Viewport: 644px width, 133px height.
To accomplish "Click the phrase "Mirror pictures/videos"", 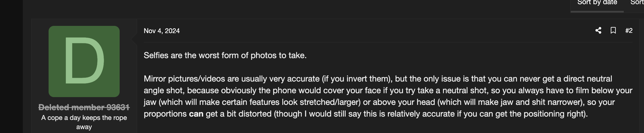I will (x=184, y=79).
